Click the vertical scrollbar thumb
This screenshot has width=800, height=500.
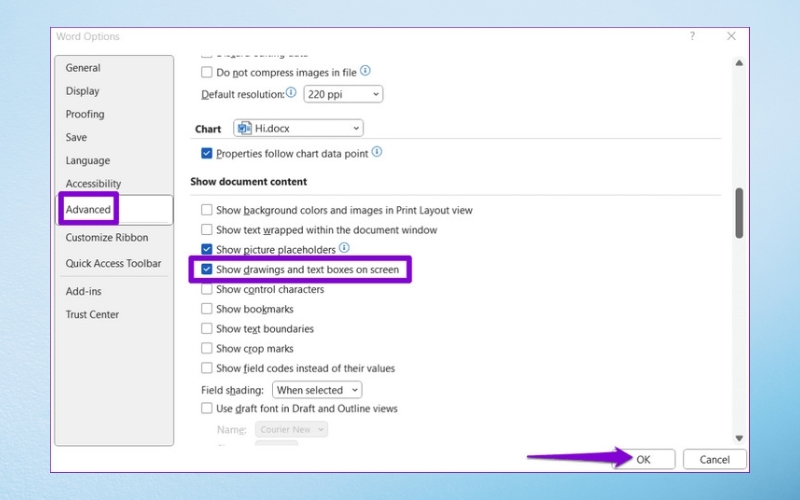[x=739, y=213]
